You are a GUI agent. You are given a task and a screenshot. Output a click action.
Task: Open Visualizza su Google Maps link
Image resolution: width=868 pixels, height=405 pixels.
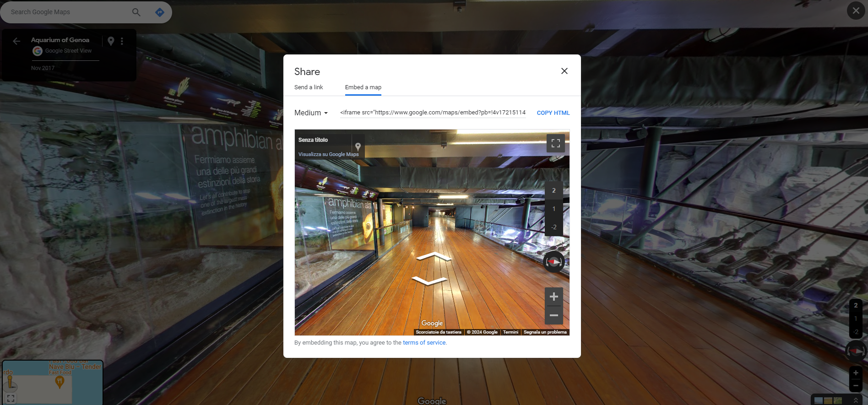[328, 154]
